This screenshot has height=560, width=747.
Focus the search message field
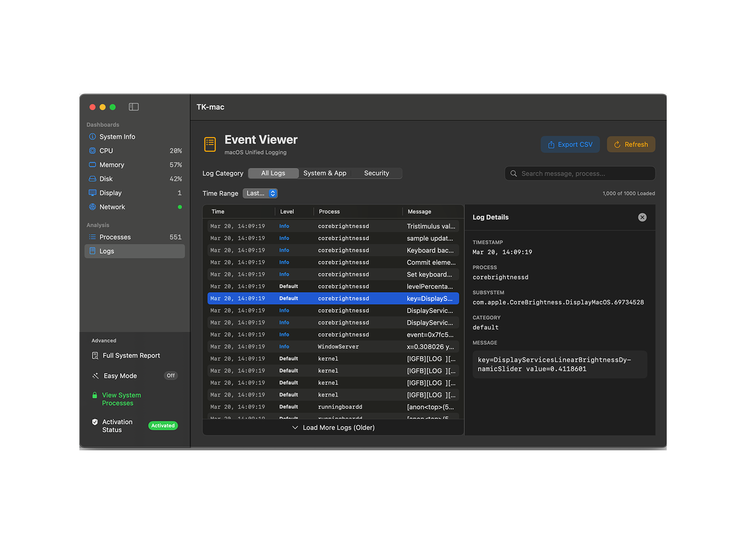[580, 174]
